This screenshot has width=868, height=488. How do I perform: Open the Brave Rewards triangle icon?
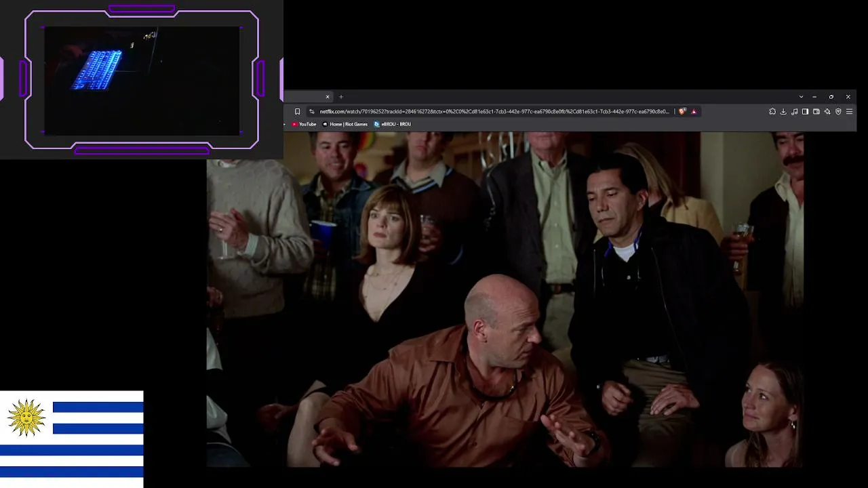[694, 112]
